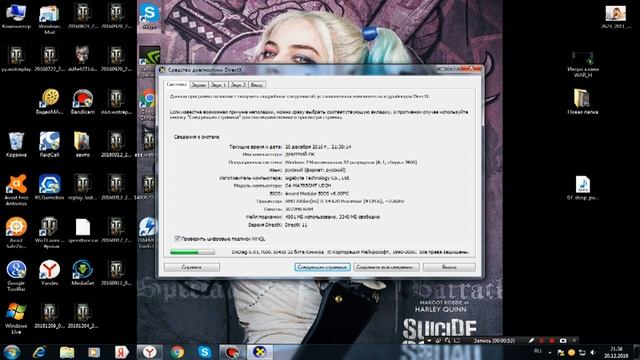Stop recording with the red record button
This screenshot has width=640, height=360.
tap(552, 340)
